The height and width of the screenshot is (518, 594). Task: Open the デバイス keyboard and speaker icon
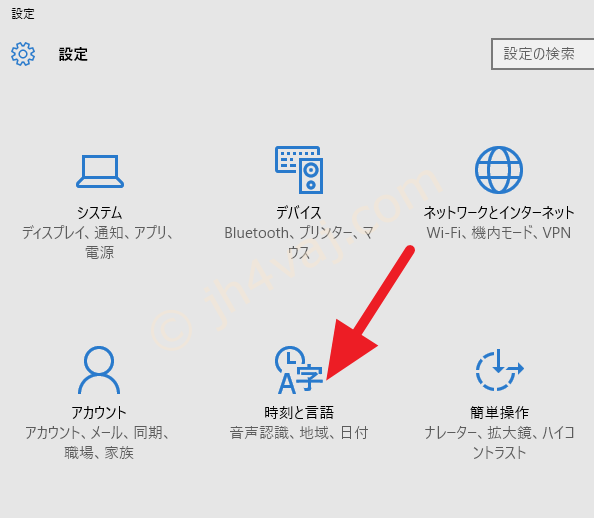(x=299, y=170)
